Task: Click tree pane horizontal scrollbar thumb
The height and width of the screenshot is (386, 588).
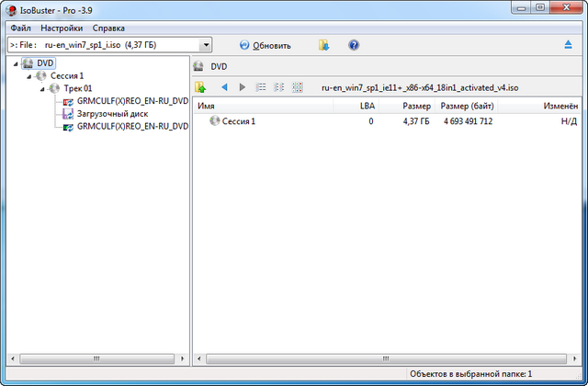Action: [x=96, y=359]
